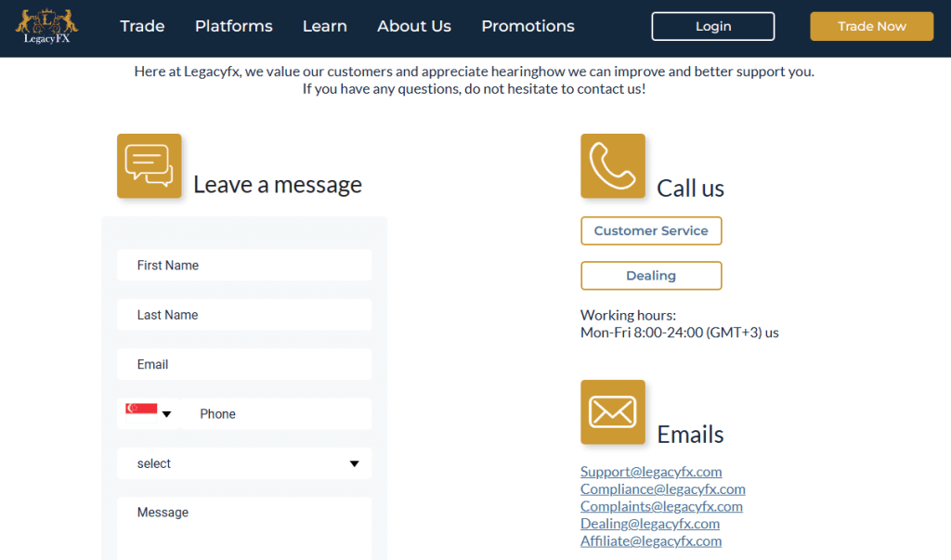951x560 pixels.
Task: Click the Singapore flag icon
Action: click(x=140, y=413)
